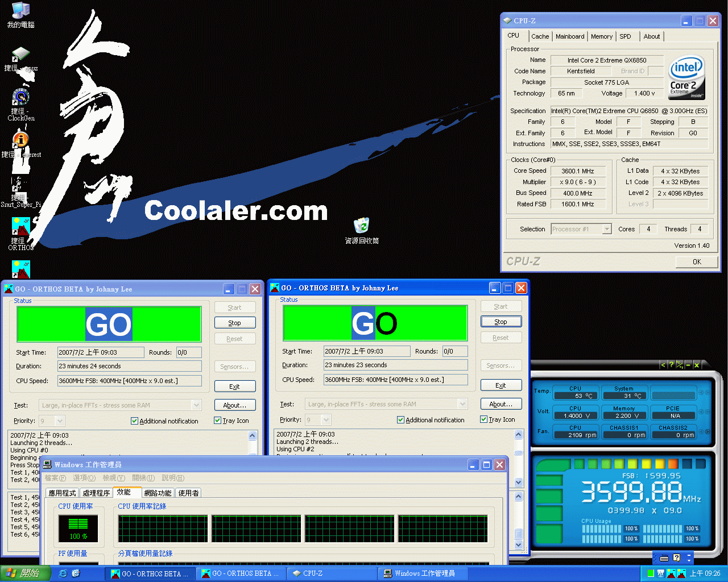728x582 pixels.
Task: Click the collapse arrow icon on monitor widget
Action: [663, 364]
